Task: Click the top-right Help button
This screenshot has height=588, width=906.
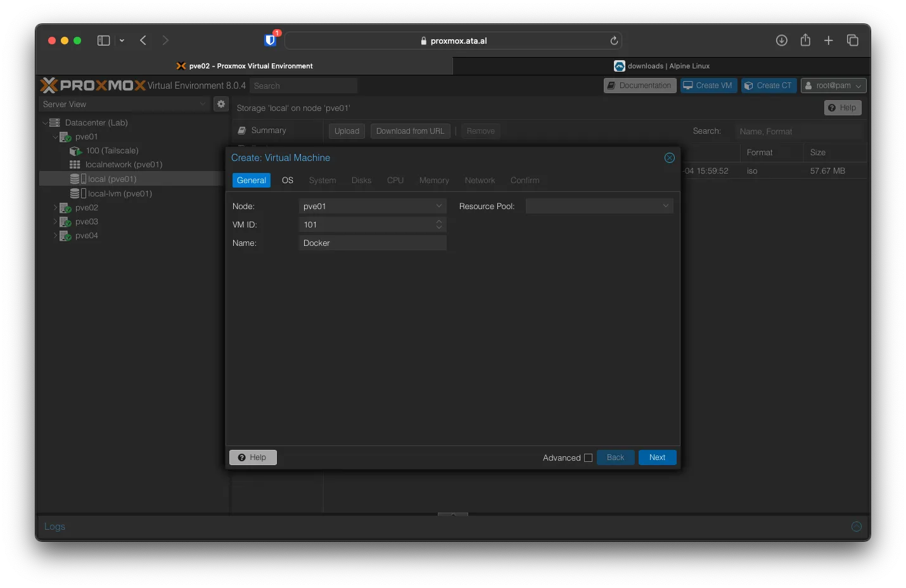Action: click(843, 108)
